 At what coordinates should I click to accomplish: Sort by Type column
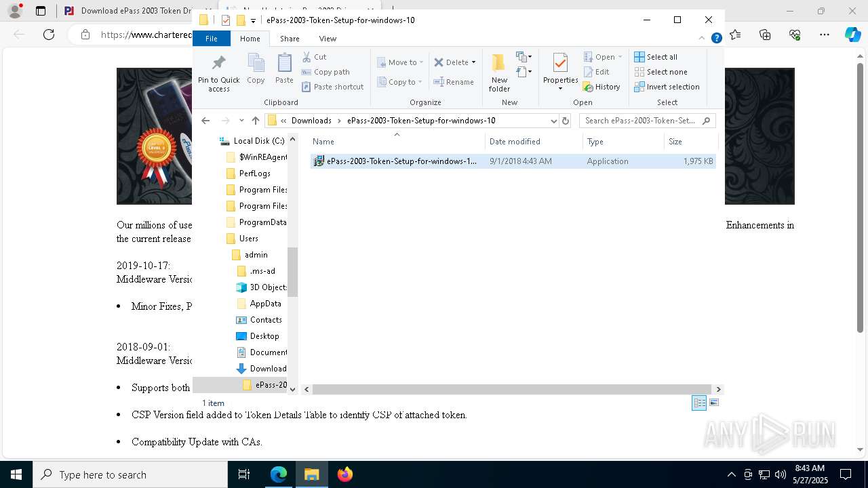pyautogui.click(x=623, y=142)
